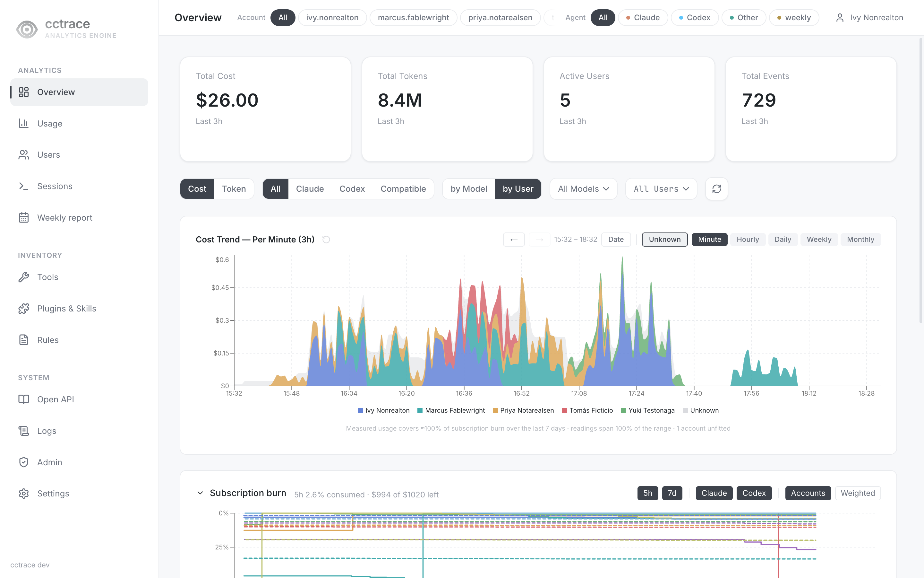Filter account to marcus.fablewright
Screen dimensions: 924x578
click(x=413, y=18)
